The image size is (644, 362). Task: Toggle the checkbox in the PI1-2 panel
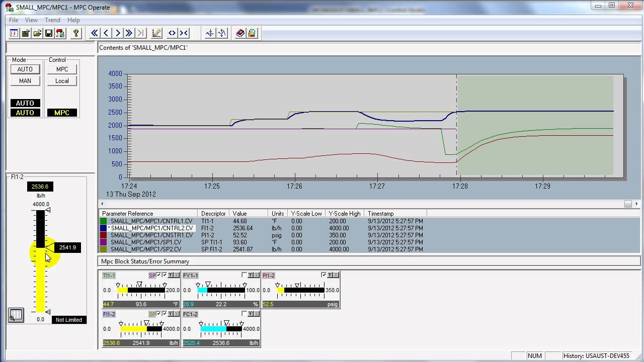coord(324,275)
